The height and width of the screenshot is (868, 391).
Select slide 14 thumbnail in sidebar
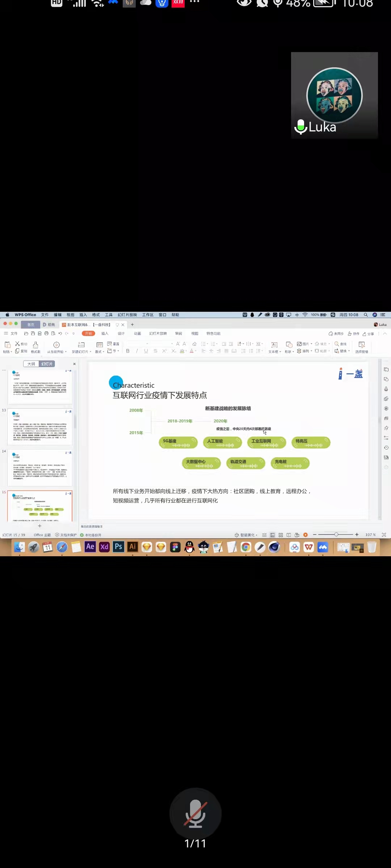tap(40, 468)
